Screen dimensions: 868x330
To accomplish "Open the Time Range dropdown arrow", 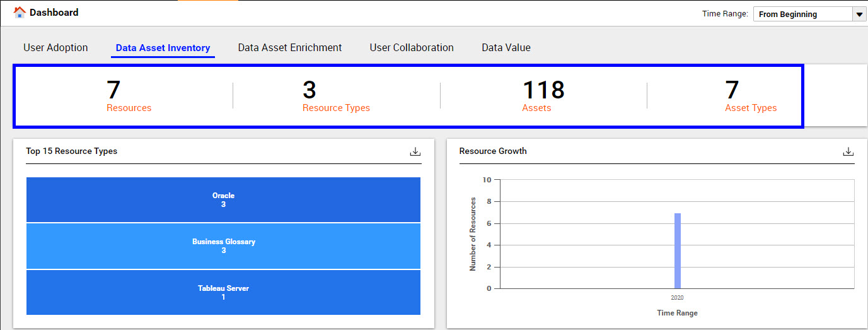I will tap(859, 14).
